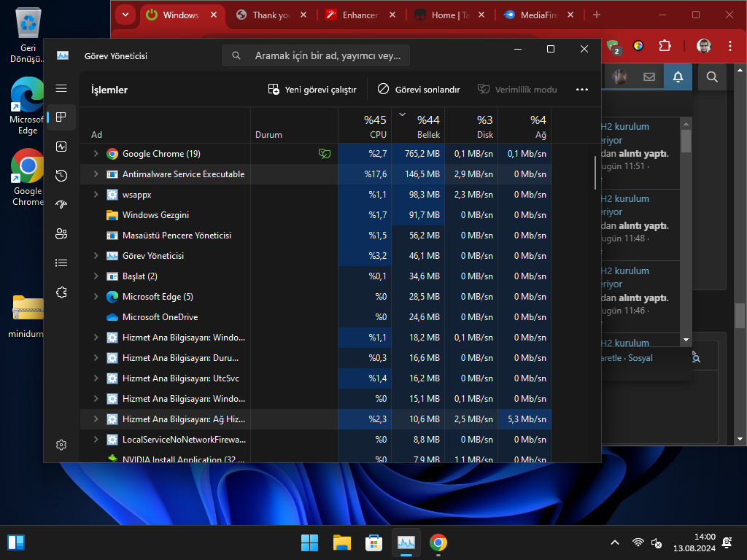Viewport: 747px width, 560px height.
Task: Click the Task Manager search field
Action: [x=316, y=55]
